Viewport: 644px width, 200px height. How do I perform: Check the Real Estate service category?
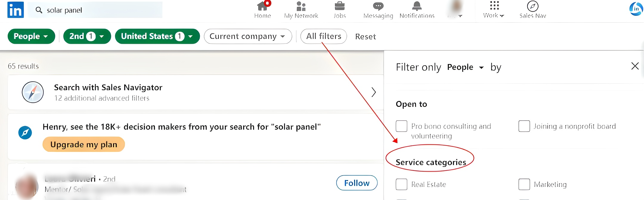401,184
